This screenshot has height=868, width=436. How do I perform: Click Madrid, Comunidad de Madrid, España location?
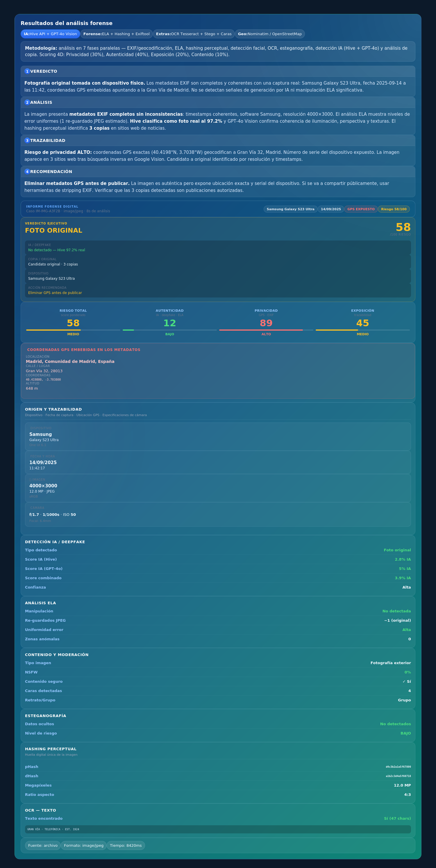(x=70, y=361)
